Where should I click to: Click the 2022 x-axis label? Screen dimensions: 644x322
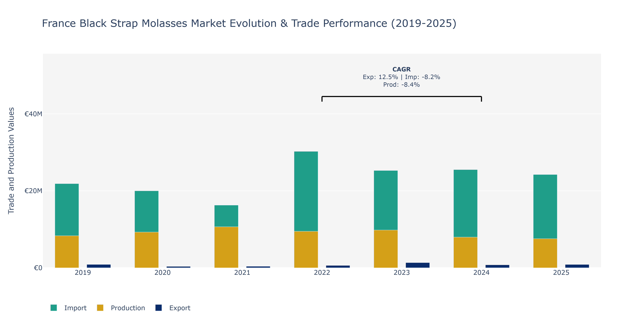pos(322,273)
